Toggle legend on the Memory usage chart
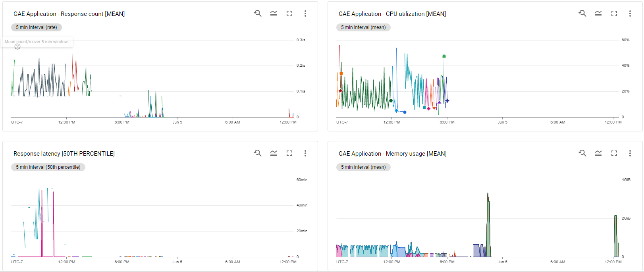644x272 pixels. [598, 153]
